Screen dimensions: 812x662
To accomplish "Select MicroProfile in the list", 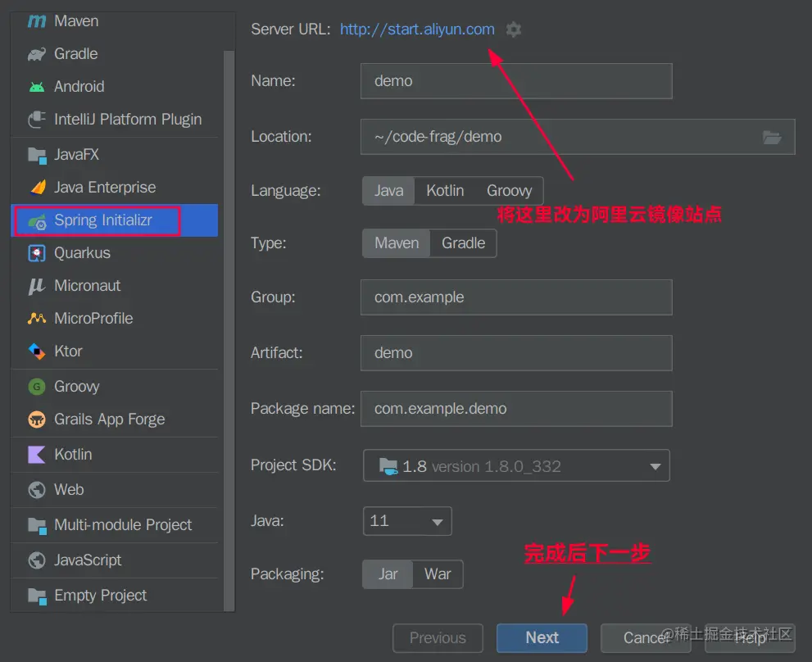I will [x=114, y=319].
